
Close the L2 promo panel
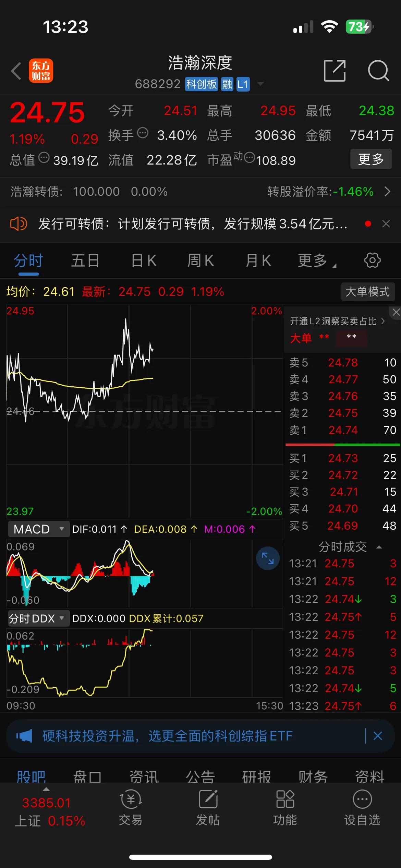click(396, 312)
